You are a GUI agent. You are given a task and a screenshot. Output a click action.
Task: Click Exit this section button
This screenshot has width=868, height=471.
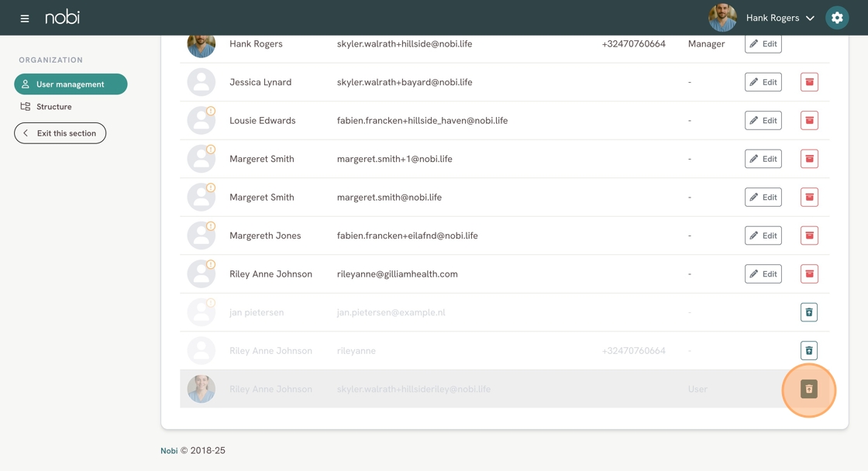click(x=60, y=133)
